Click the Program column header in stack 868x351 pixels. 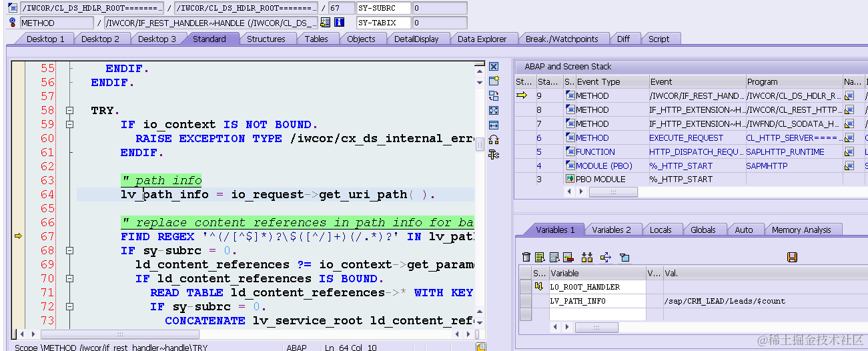[794, 82]
